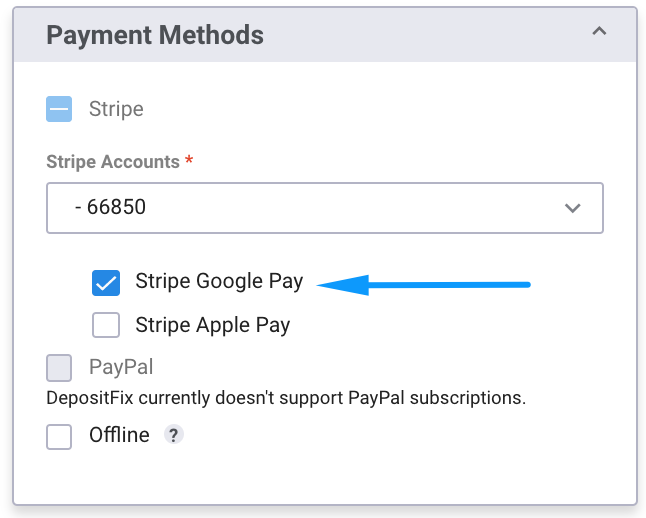646x518 pixels.
Task: Click the Payment Methods header title
Action: (155, 35)
